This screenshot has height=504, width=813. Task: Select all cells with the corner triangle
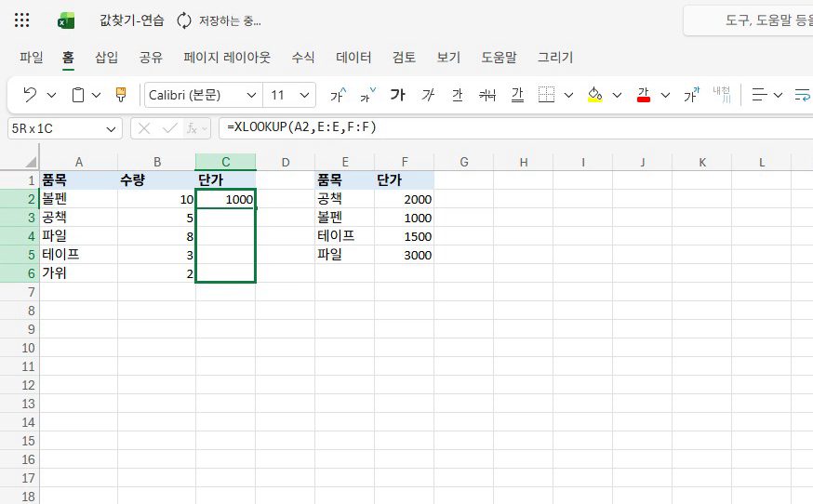[x=31, y=163]
